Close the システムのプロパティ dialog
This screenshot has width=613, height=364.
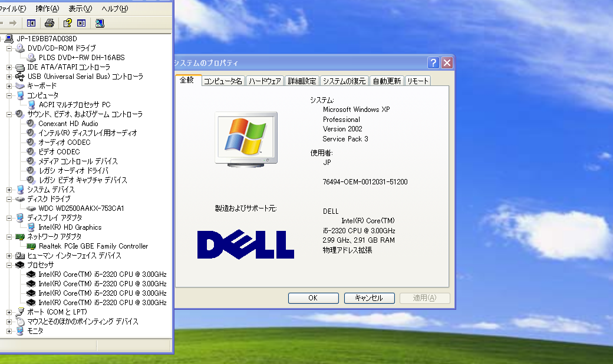447,63
